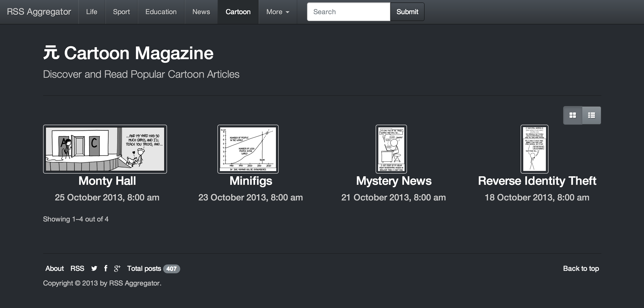Image resolution: width=644 pixels, height=308 pixels.
Task: Focus the Search input field
Action: (348, 12)
